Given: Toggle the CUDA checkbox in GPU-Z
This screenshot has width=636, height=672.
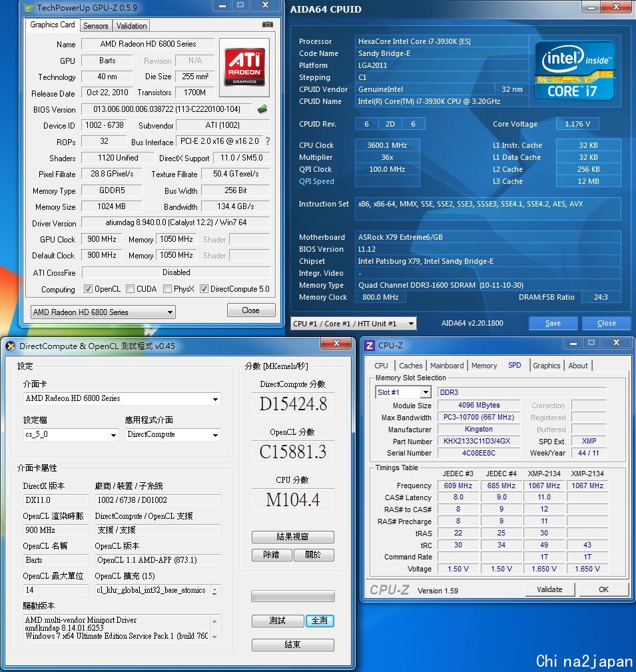Looking at the screenshot, I should click(x=131, y=289).
